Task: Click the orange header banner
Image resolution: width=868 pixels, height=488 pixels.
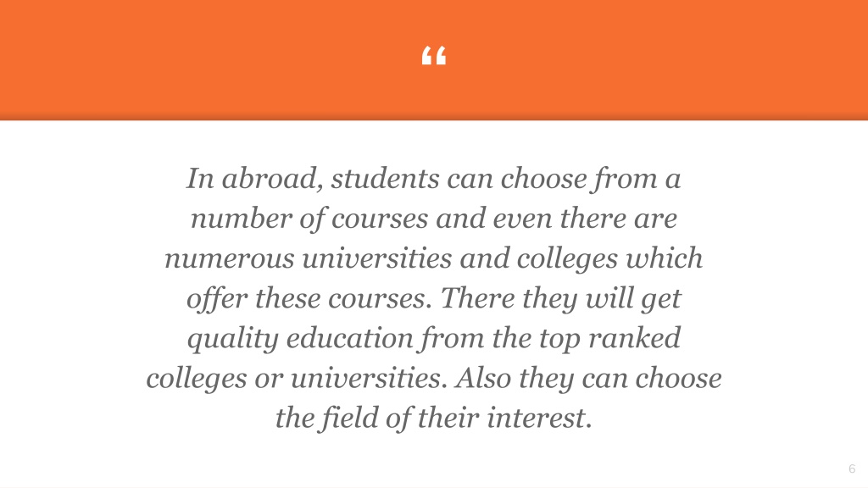Action: pyautogui.click(x=434, y=60)
